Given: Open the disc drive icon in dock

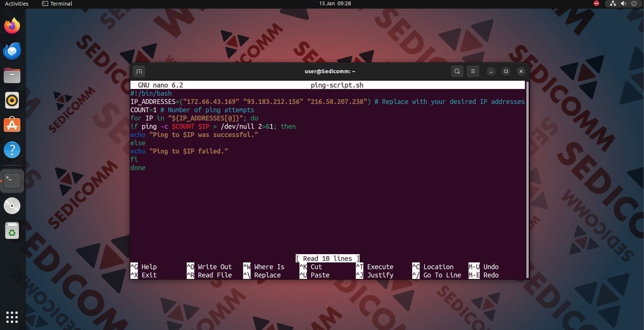Looking at the screenshot, I should click(12, 206).
